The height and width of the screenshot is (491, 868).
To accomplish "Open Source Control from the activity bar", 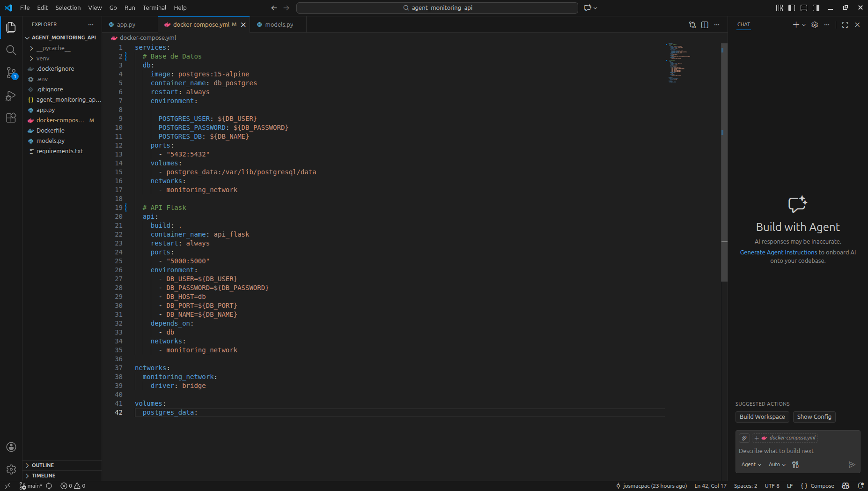I will point(11,73).
